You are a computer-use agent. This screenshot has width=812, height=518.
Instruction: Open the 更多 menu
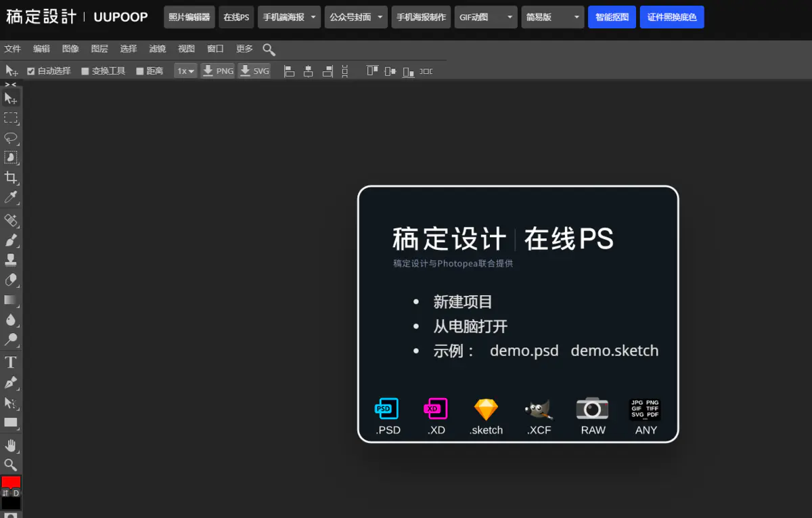(x=245, y=49)
